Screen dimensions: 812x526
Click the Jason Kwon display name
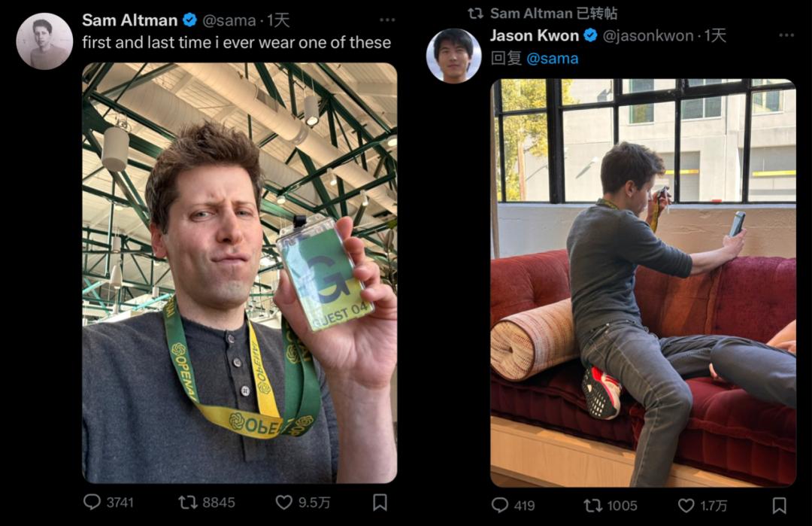(535, 35)
